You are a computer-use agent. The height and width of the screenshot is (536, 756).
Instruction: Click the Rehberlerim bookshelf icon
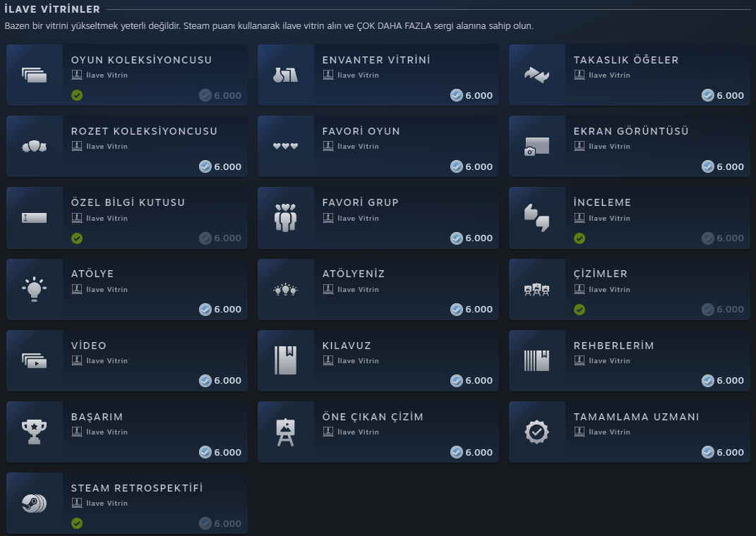pyautogui.click(x=536, y=360)
